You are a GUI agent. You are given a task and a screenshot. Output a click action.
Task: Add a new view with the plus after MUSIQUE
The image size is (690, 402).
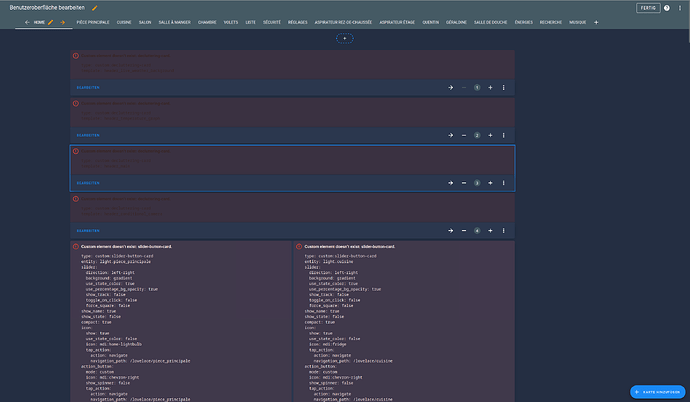tap(596, 22)
